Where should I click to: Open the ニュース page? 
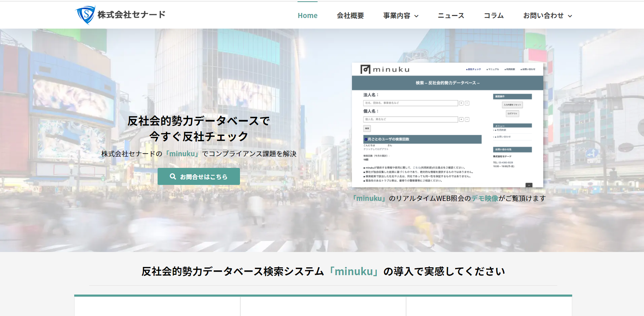coord(451,16)
